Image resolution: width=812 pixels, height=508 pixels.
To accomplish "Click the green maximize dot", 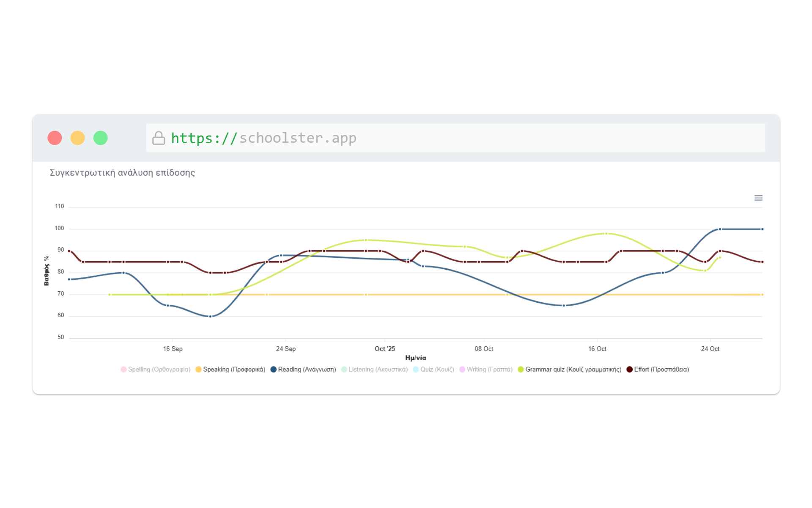I will (100, 138).
